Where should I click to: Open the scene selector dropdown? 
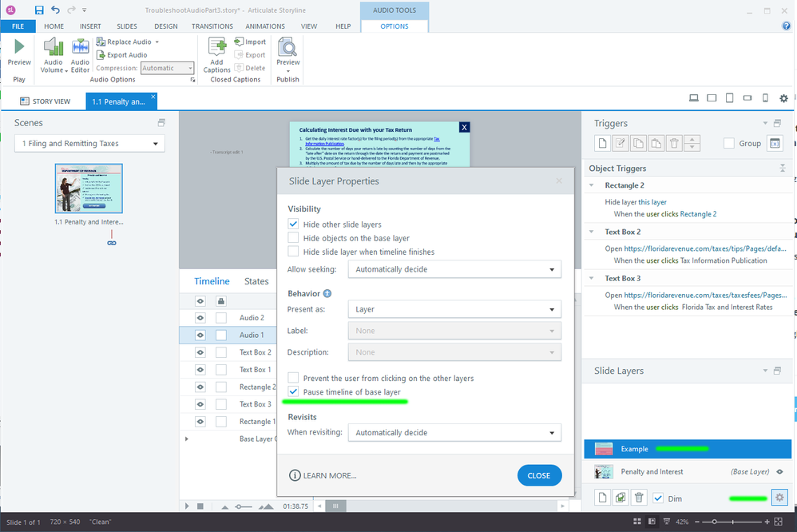tap(89, 144)
